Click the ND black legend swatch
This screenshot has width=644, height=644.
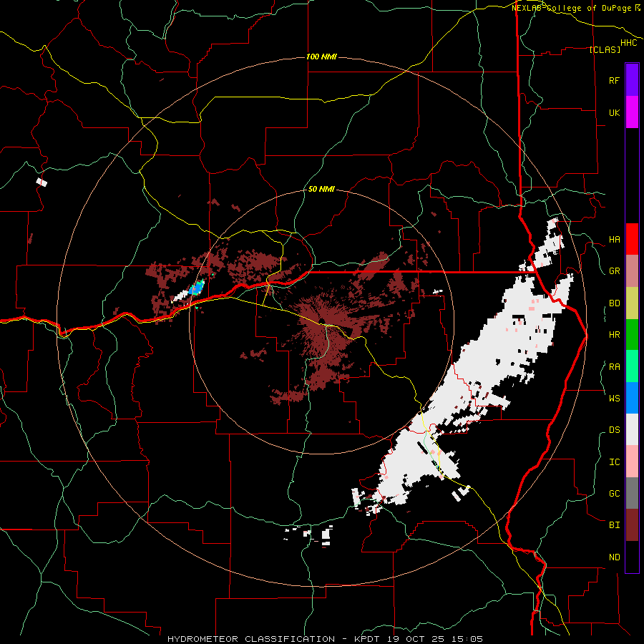click(x=632, y=557)
